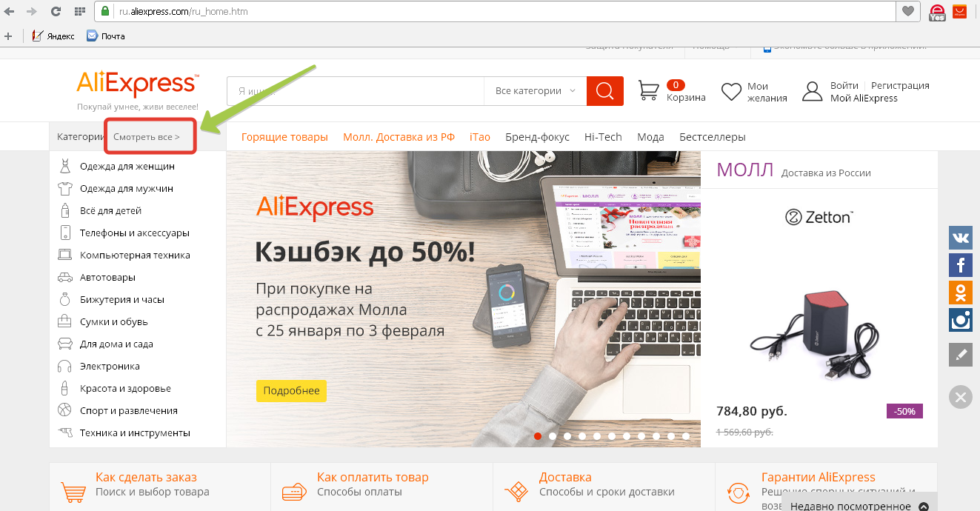Share via Odnoklassniki icon
Viewport: 980px width, 511px height.
[961, 293]
